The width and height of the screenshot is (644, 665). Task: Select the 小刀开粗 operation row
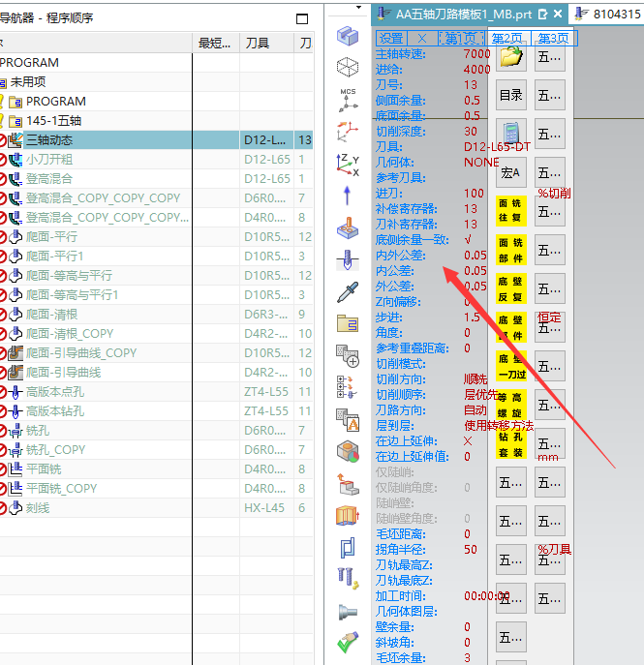point(156,160)
